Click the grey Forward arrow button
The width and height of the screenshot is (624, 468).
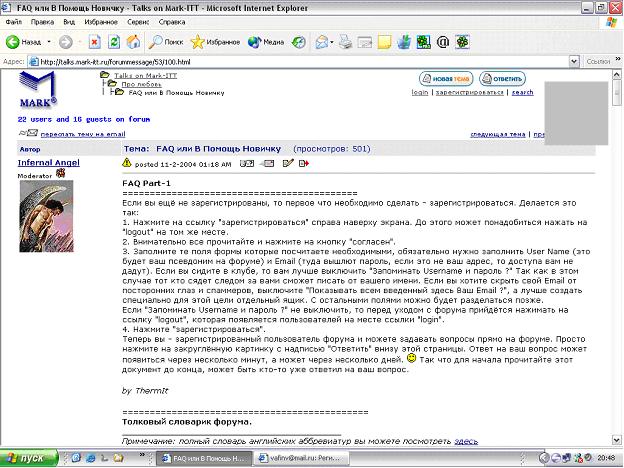coord(66,42)
